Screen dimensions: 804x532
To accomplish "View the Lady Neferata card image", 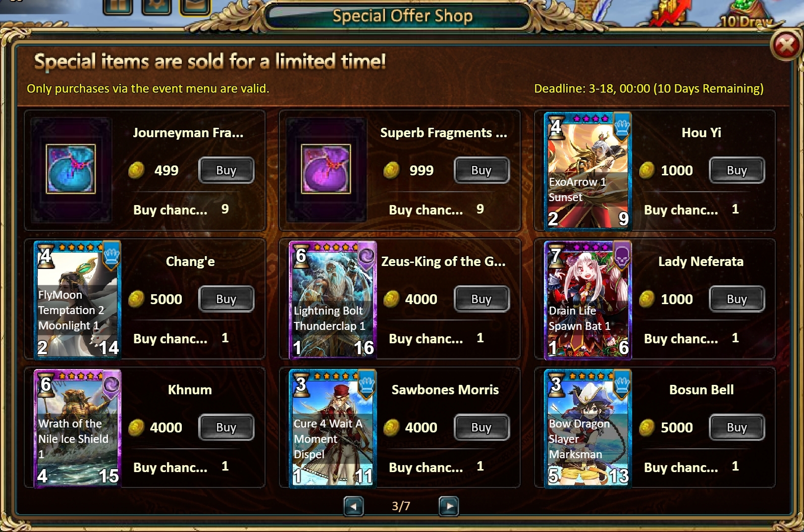I will click(588, 299).
